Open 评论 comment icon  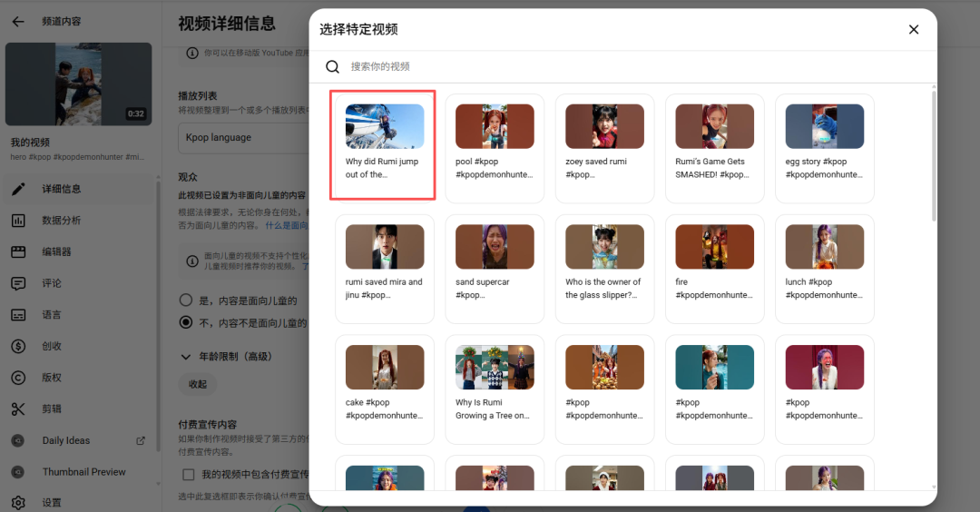coord(18,283)
